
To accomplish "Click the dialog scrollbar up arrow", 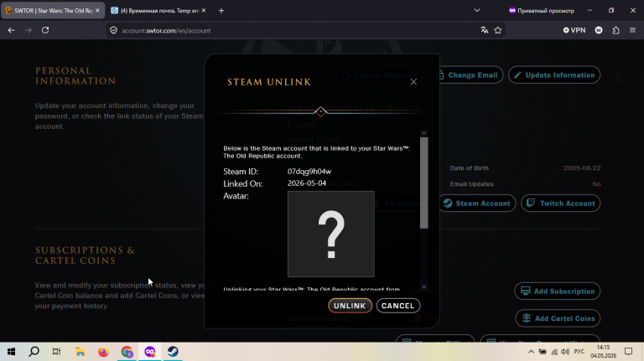I will tap(423, 133).
